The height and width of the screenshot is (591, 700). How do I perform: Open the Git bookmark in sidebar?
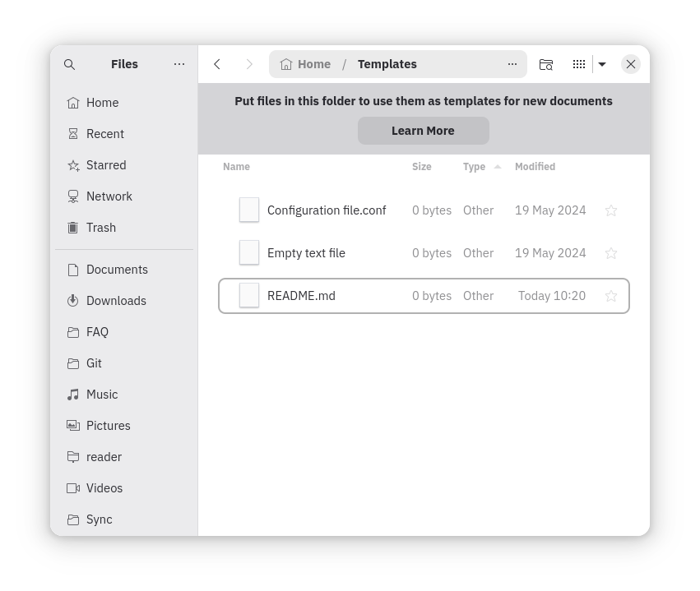point(124,363)
